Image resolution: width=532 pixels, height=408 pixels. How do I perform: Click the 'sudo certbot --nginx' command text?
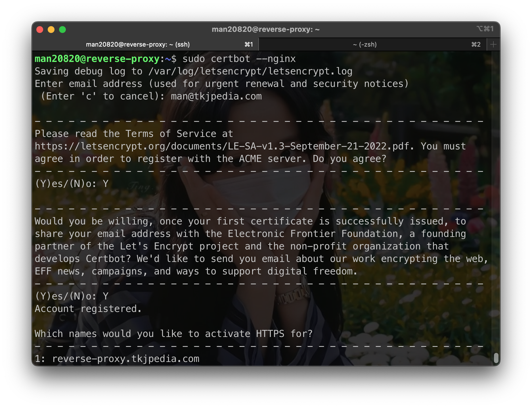coord(239,59)
